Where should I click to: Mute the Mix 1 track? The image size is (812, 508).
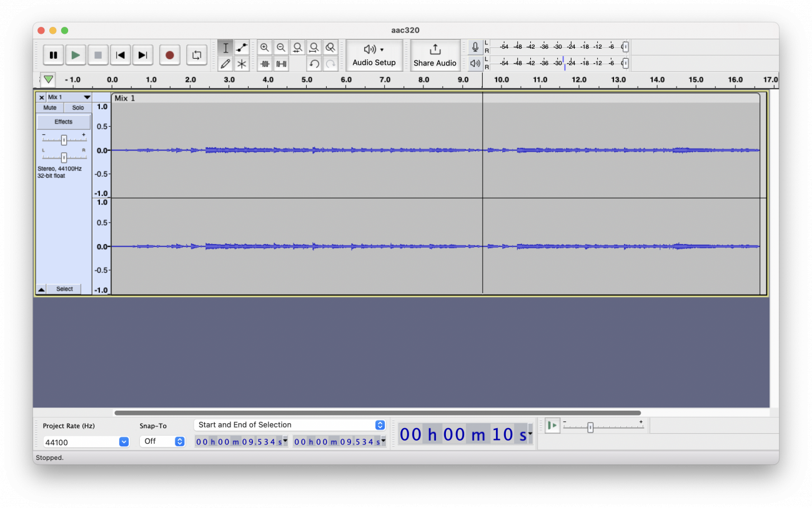coord(50,108)
